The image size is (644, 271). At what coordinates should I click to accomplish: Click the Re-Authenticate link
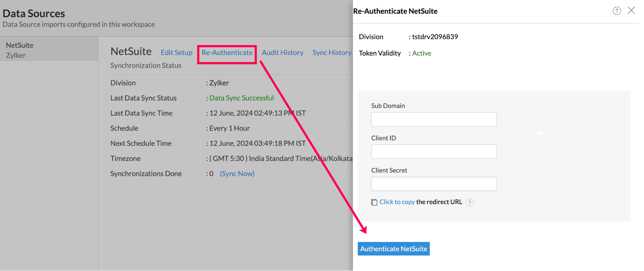[227, 53]
